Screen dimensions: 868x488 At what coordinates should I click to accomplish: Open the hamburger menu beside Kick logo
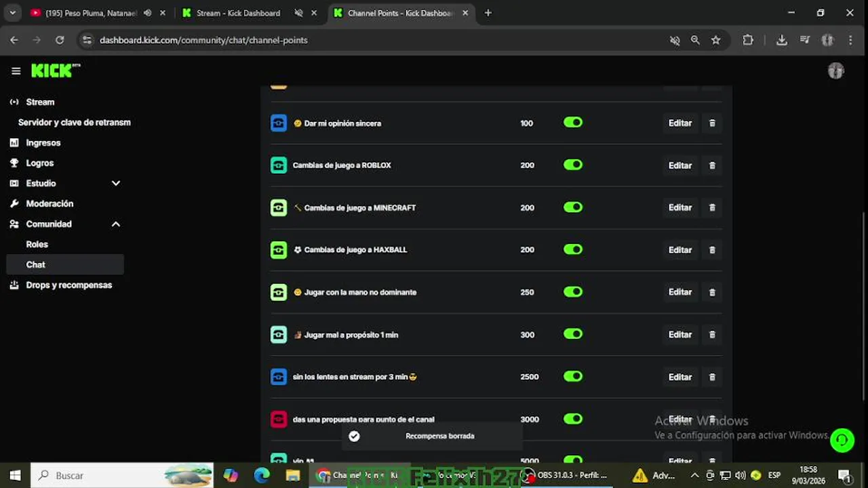coord(16,71)
